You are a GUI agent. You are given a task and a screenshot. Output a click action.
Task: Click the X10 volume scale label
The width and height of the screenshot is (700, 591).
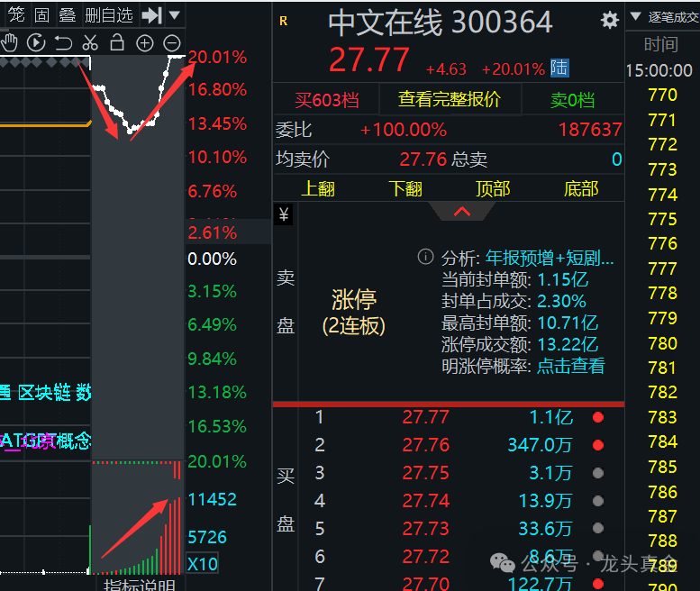(x=203, y=564)
